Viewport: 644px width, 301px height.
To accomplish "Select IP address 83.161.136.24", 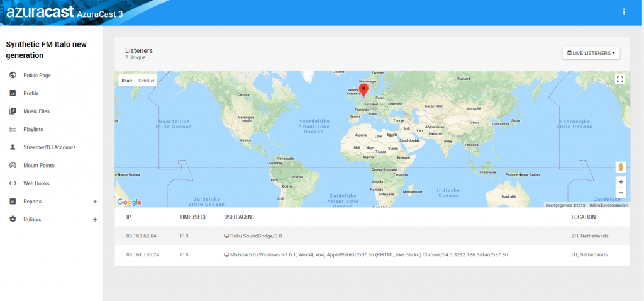I will click(x=143, y=254).
